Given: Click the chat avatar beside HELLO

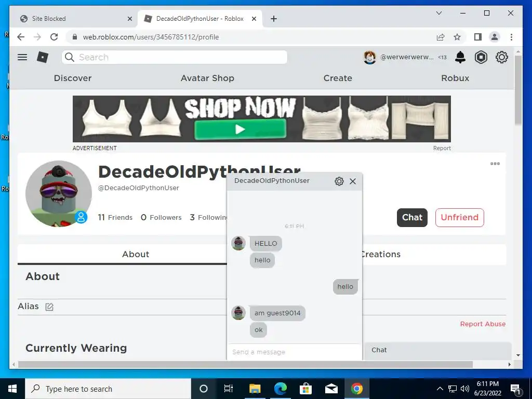Looking at the screenshot, I should coord(238,243).
